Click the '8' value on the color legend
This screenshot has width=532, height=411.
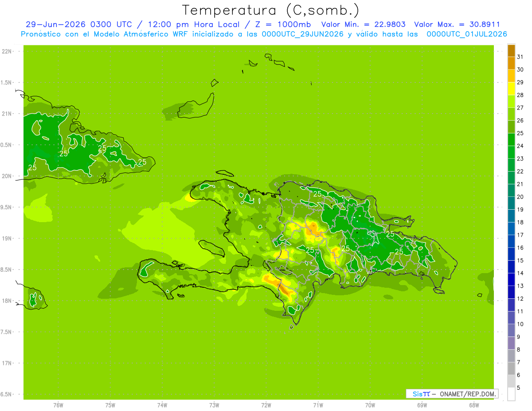519,349
